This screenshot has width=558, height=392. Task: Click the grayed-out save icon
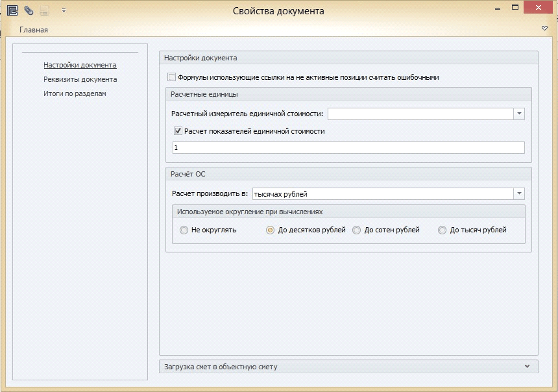45,10
